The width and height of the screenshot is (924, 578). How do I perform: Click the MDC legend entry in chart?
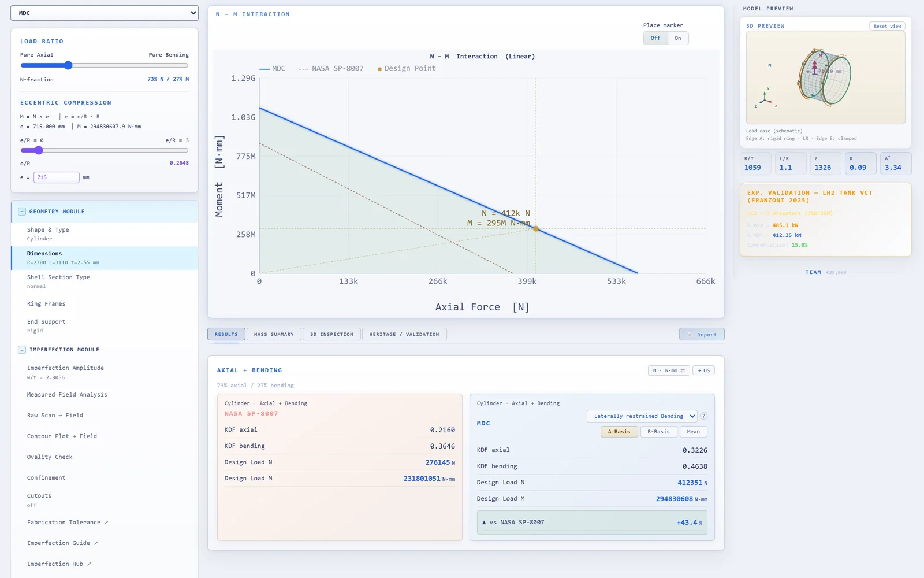coord(273,68)
